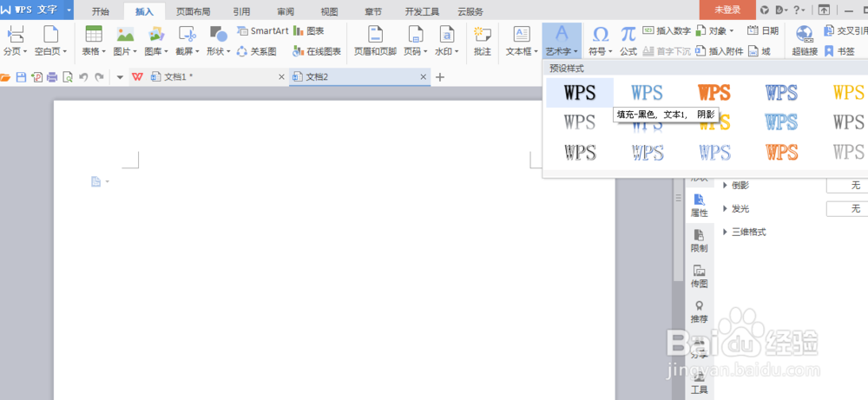The image size is (868, 400).
Task: Open the 限制 restrictions sidebar panel
Action: (699, 240)
